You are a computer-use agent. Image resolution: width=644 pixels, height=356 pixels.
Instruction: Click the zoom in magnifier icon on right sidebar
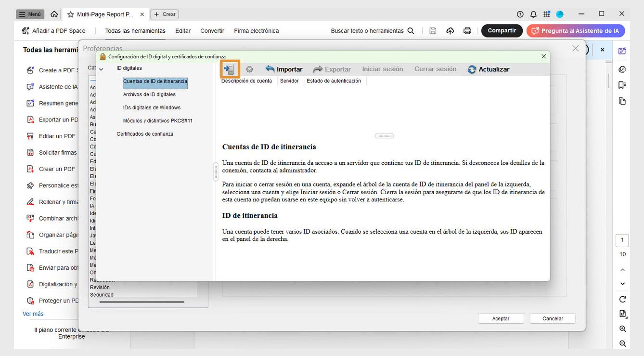click(x=622, y=329)
